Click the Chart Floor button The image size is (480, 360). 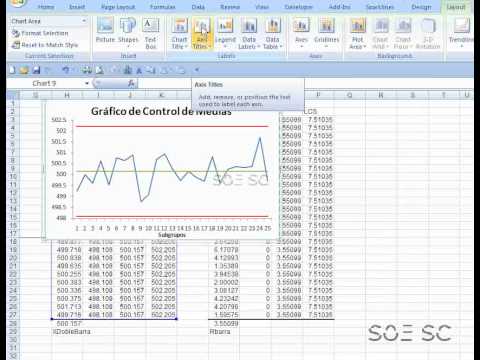coord(403,34)
